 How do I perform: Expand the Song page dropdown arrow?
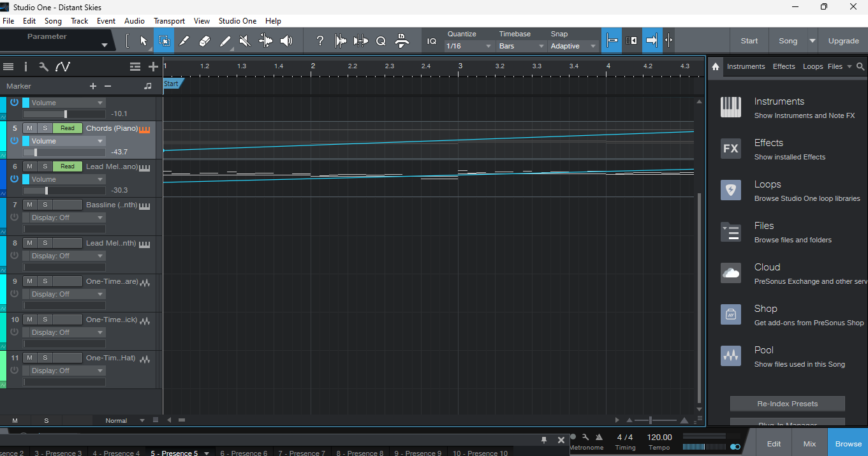pyautogui.click(x=812, y=41)
